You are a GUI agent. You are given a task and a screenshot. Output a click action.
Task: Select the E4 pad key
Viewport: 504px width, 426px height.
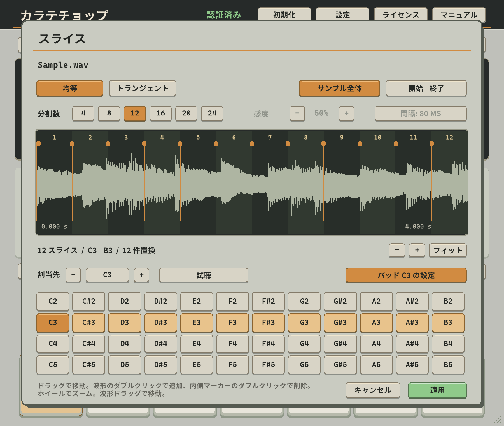point(197,344)
